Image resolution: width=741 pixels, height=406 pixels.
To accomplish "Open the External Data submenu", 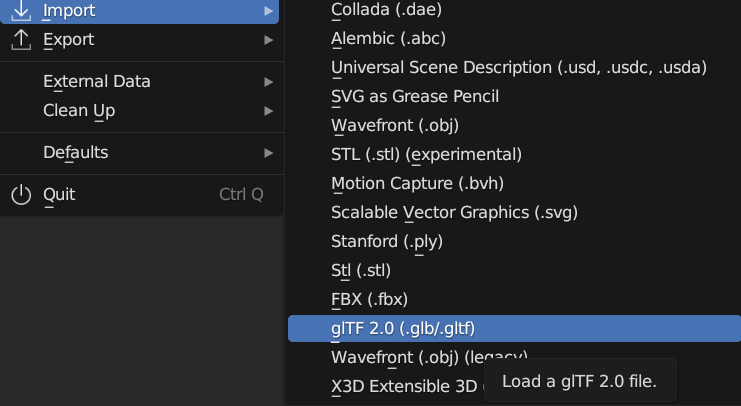I will 142,82.
